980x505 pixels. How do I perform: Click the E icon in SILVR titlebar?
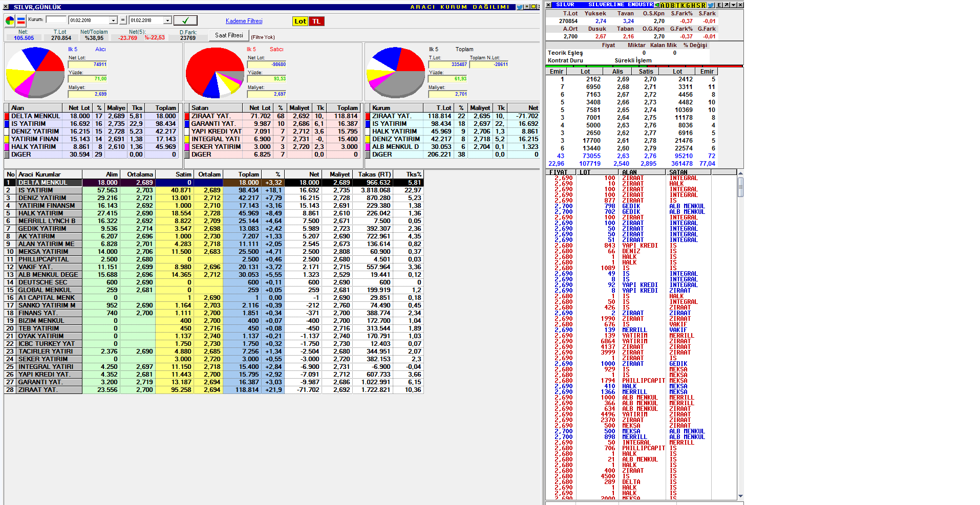point(719,5)
